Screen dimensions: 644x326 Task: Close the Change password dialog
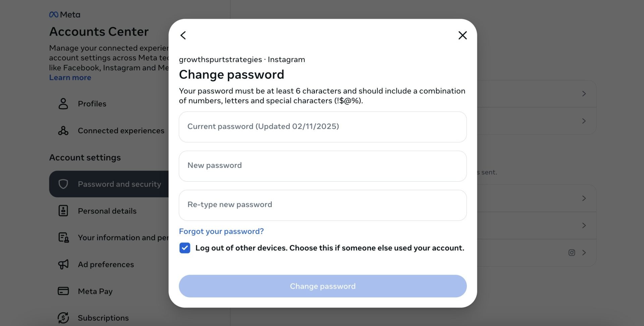tap(463, 35)
